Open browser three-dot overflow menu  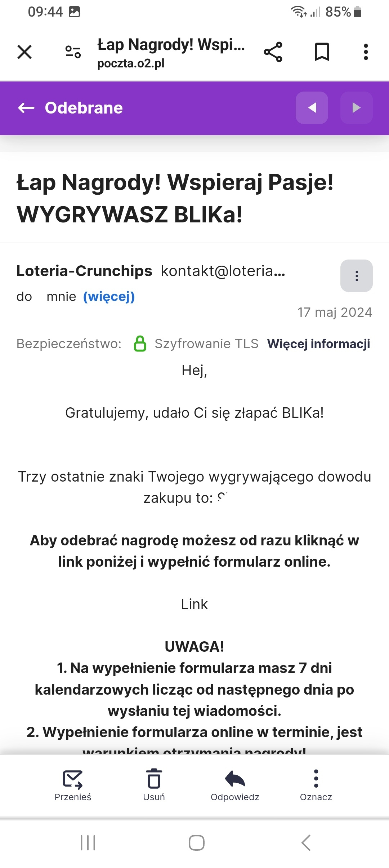[x=366, y=52]
